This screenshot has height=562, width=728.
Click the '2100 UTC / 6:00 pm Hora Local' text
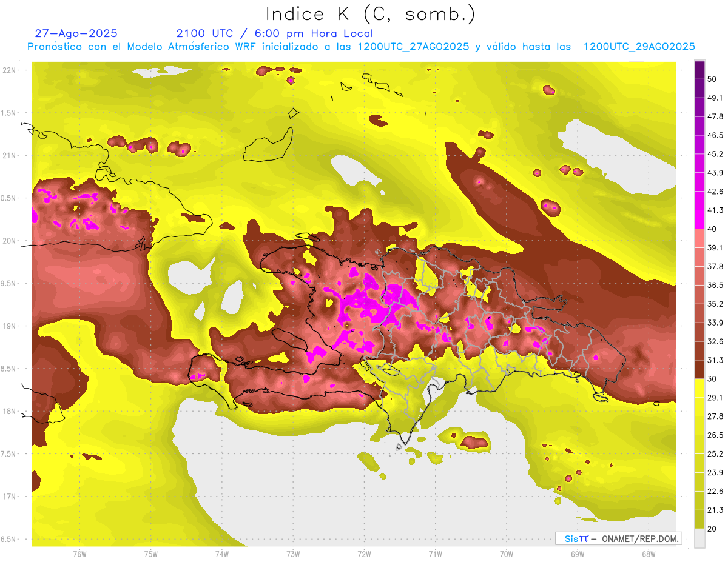tap(275, 33)
